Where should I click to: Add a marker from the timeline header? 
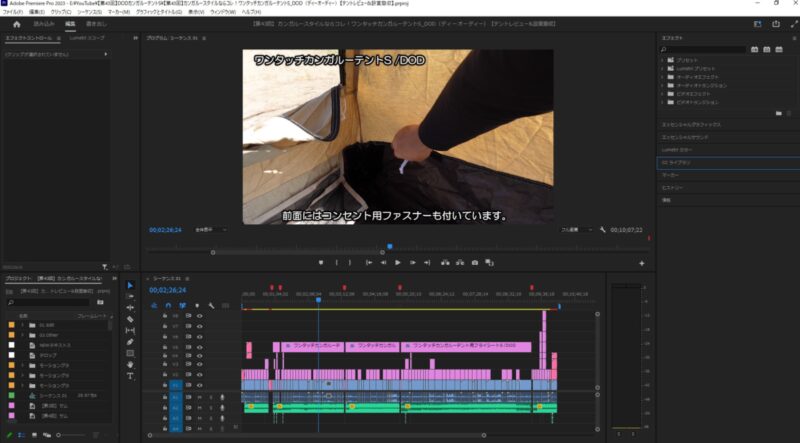197,306
